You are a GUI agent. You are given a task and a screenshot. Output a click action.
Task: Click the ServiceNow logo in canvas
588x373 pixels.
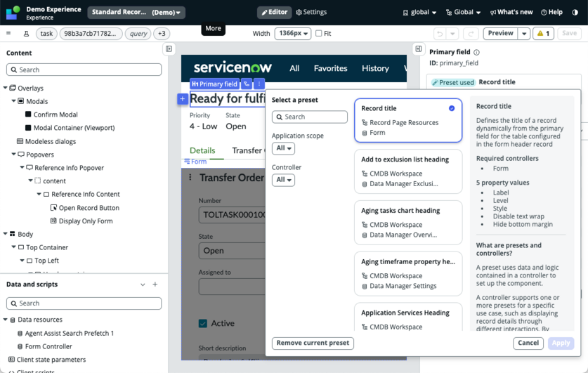233,68
